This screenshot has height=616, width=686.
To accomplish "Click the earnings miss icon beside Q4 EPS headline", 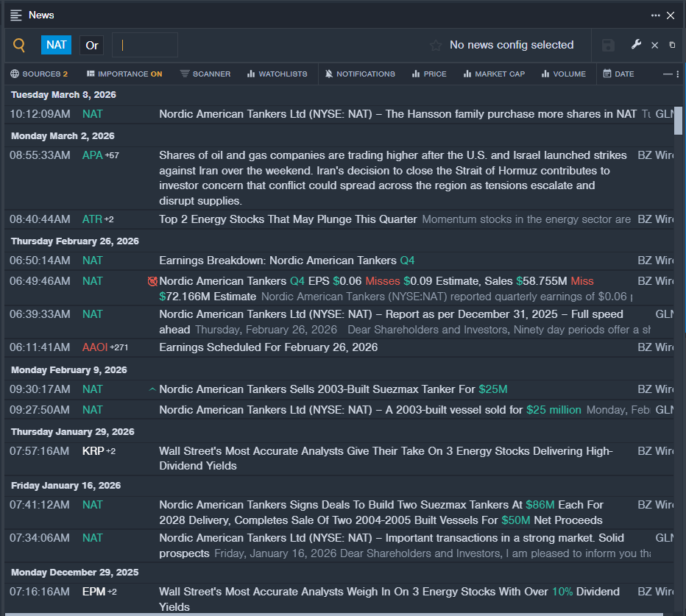I will 152,281.
